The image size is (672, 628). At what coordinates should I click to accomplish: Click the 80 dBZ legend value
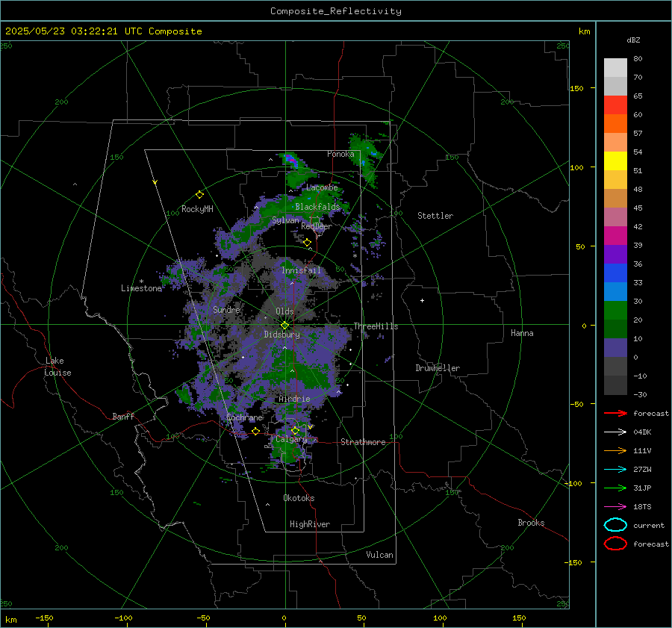coord(638,59)
